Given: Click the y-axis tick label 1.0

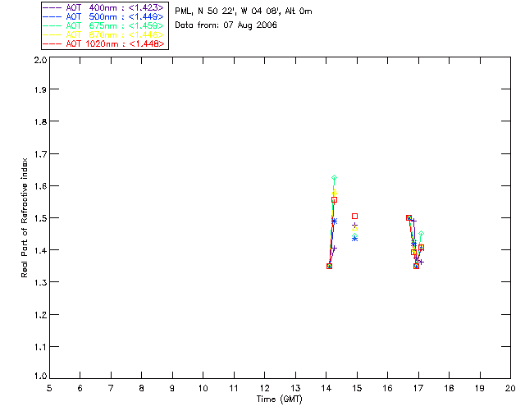Looking at the screenshot, I should pos(40,377).
